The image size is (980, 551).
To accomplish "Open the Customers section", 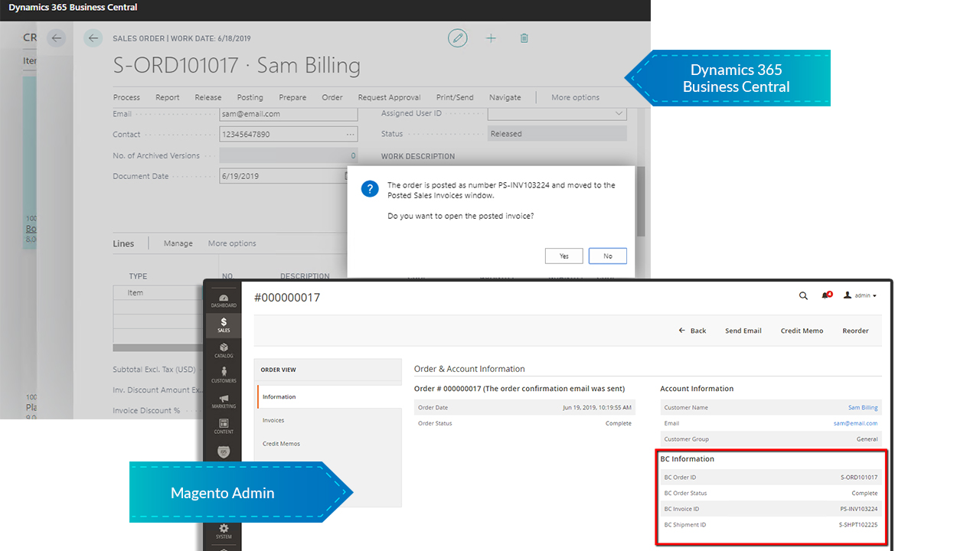I will pos(224,375).
